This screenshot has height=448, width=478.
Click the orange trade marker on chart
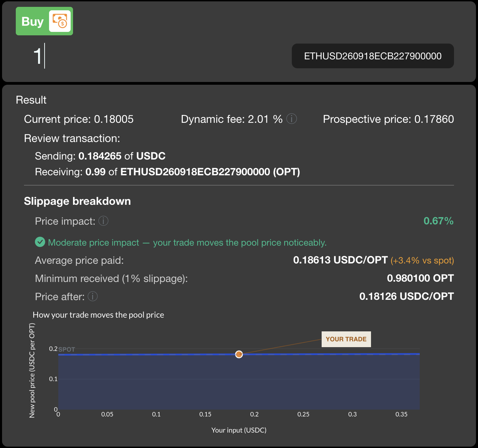[x=239, y=354]
